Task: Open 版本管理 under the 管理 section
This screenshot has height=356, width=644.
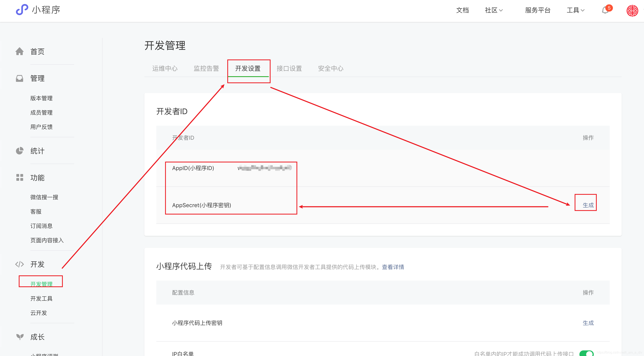Action: click(x=41, y=98)
